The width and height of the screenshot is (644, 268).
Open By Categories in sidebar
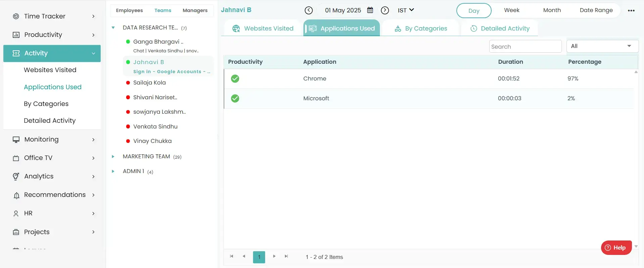46,104
